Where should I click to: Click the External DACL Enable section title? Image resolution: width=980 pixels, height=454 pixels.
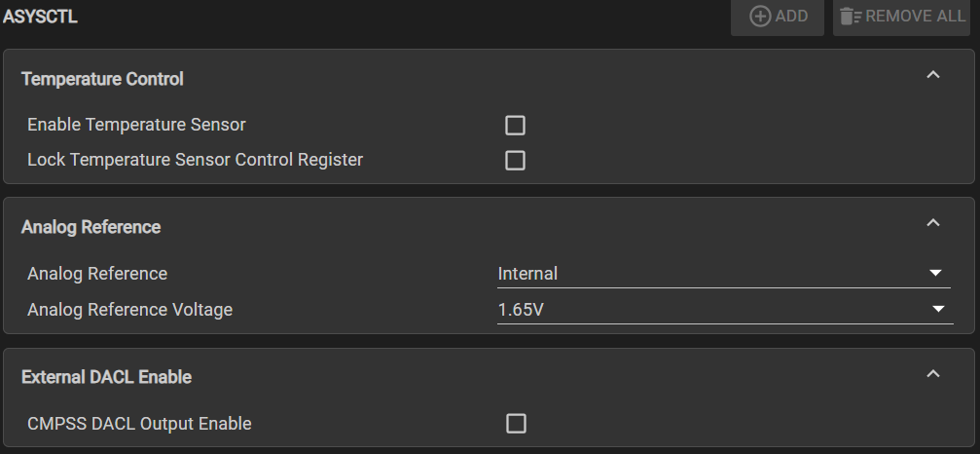tap(106, 376)
